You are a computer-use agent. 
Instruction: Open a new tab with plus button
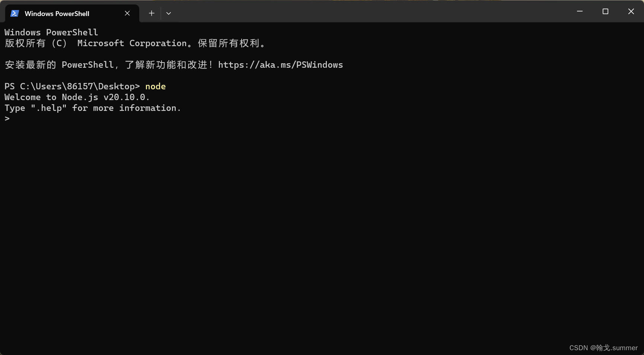(152, 13)
